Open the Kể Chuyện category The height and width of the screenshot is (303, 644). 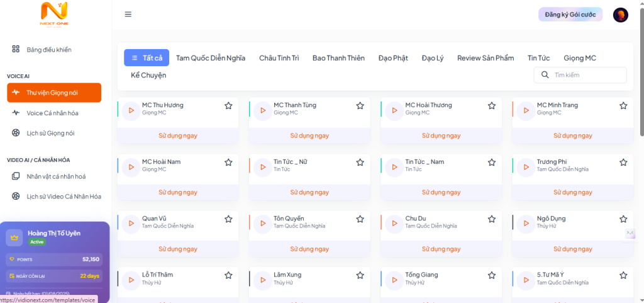[x=148, y=75]
